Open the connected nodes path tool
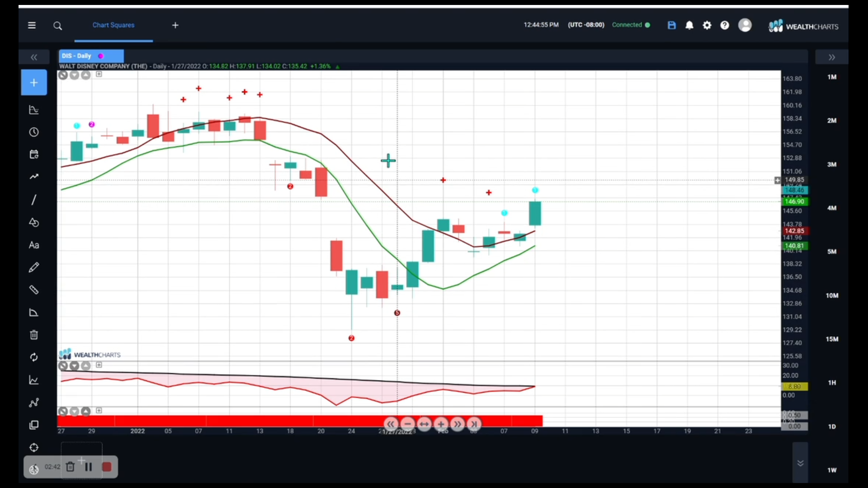 tap(34, 403)
